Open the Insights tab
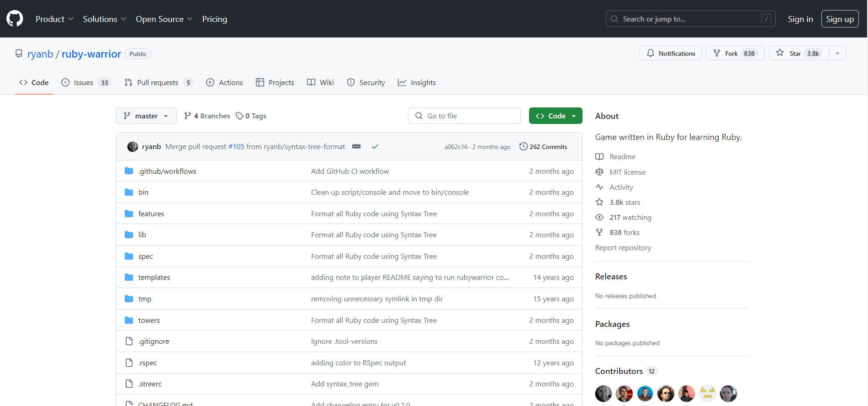 click(417, 82)
